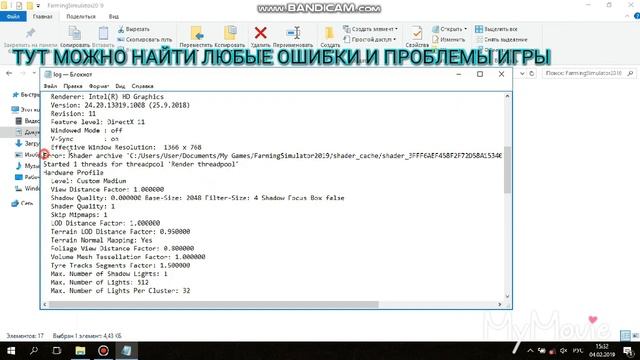This screenshot has width=640, height=360.
Task: Click Скопировать путь item
Action: tap(144, 40)
